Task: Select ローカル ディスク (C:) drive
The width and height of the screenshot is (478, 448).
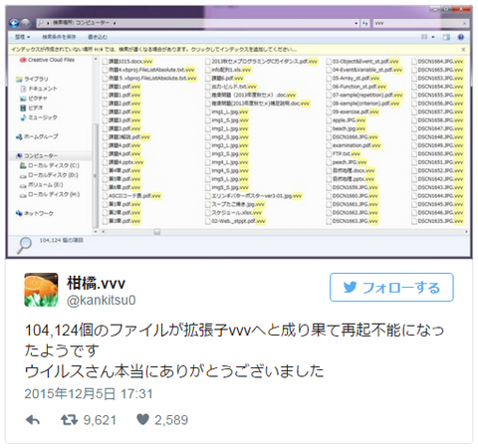Action: coord(50,165)
